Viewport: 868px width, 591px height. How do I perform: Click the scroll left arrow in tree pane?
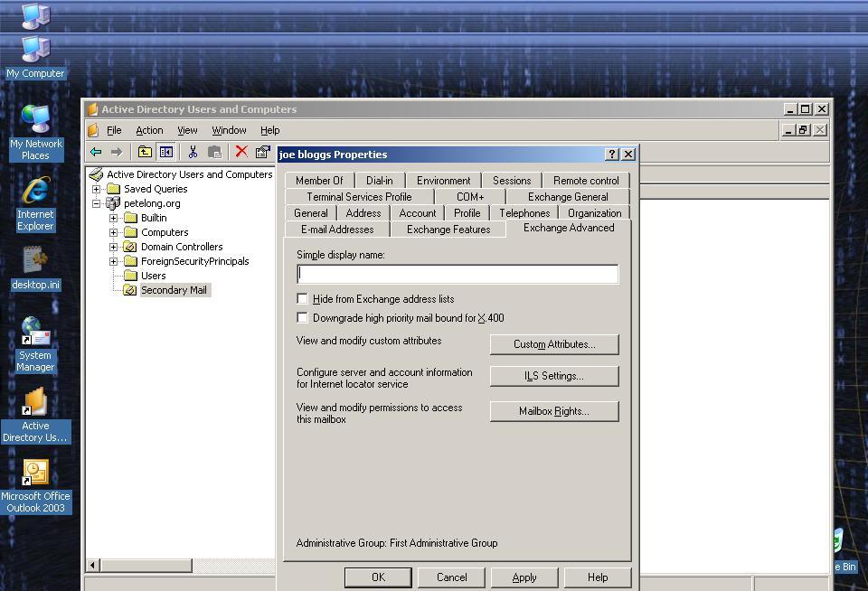point(93,565)
